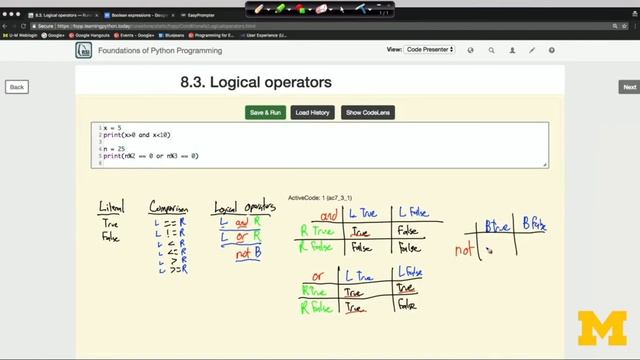Click the search magnifier icon in header
640x360 pixels.
click(x=491, y=50)
